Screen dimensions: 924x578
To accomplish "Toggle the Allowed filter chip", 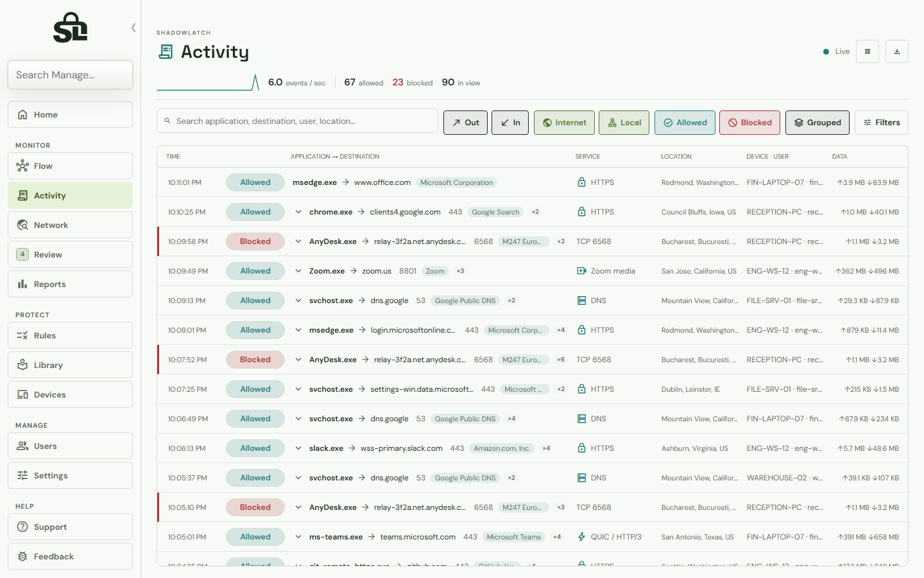I will click(x=685, y=123).
